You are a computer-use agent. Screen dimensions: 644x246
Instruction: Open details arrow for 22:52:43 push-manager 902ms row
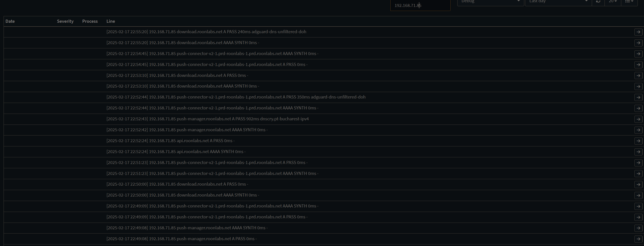(638, 119)
